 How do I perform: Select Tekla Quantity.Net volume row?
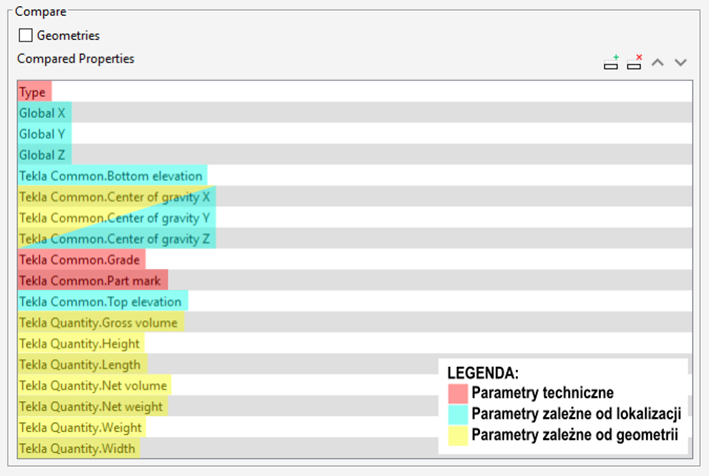(x=355, y=385)
